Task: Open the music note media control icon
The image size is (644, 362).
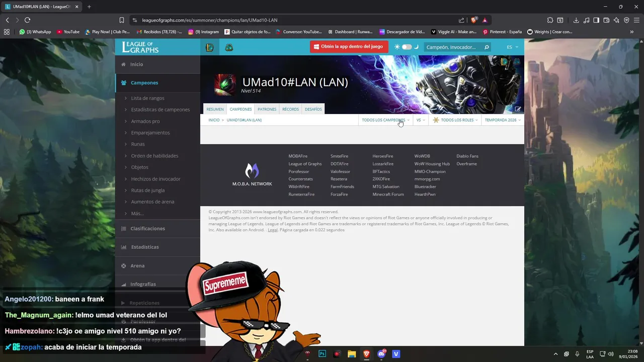Action: 586,20
